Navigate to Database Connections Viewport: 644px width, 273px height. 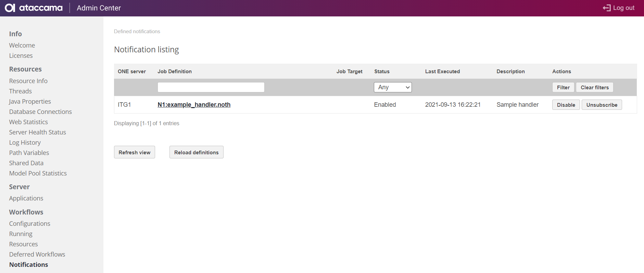(x=40, y=112)
